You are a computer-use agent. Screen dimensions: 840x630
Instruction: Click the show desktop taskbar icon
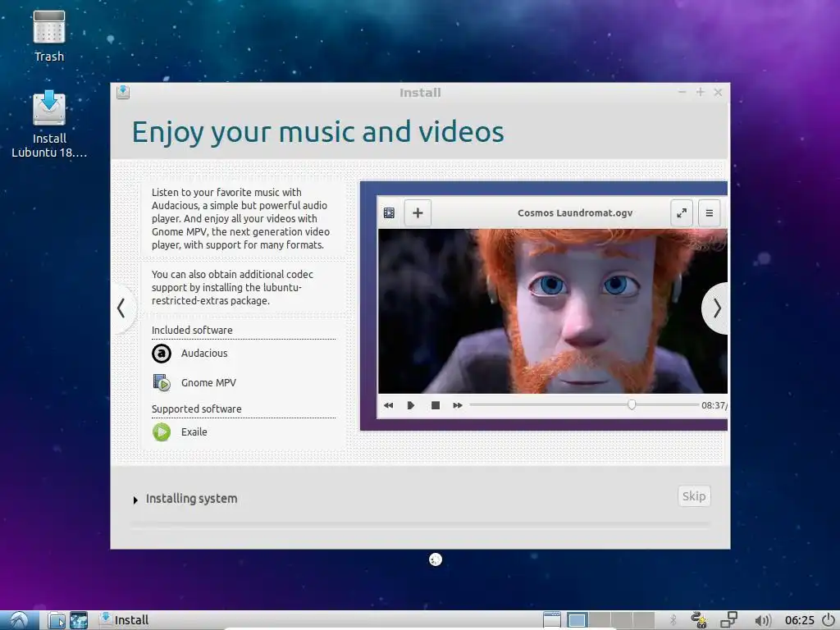coord(552,620)
